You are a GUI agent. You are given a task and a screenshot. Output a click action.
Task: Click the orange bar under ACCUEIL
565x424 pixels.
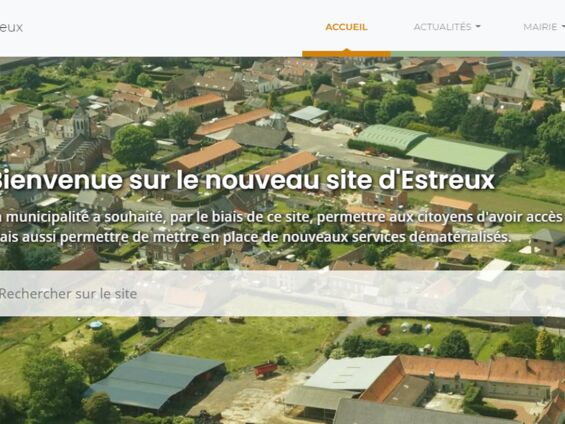[x=347, y=54]
